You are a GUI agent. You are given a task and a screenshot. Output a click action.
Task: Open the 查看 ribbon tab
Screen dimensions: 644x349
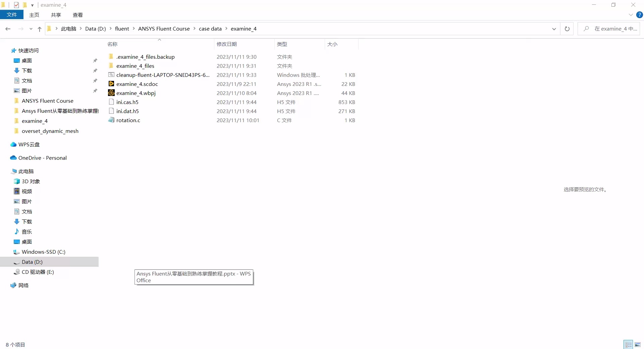pyautogui.click(x=77, y=15)
